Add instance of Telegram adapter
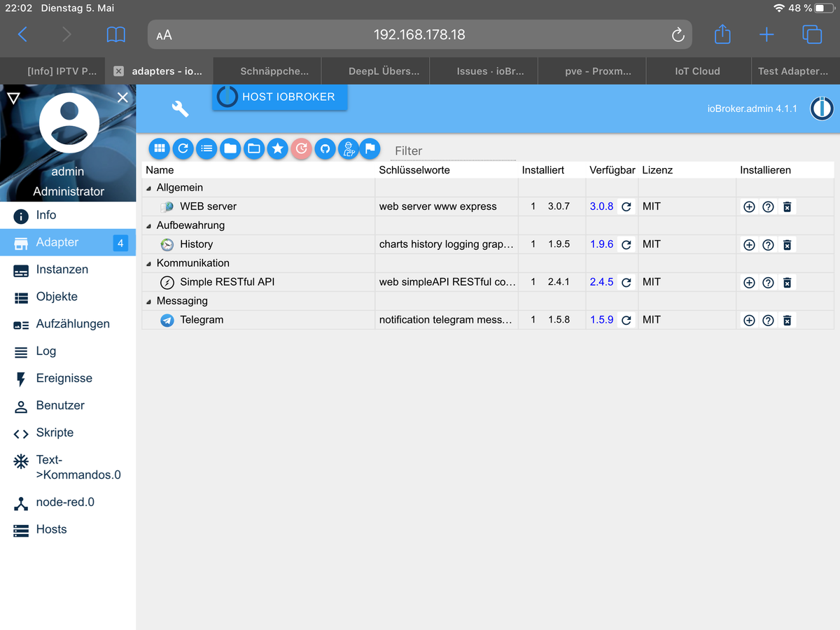Screen dimensions: 840x630 [749, 320]
